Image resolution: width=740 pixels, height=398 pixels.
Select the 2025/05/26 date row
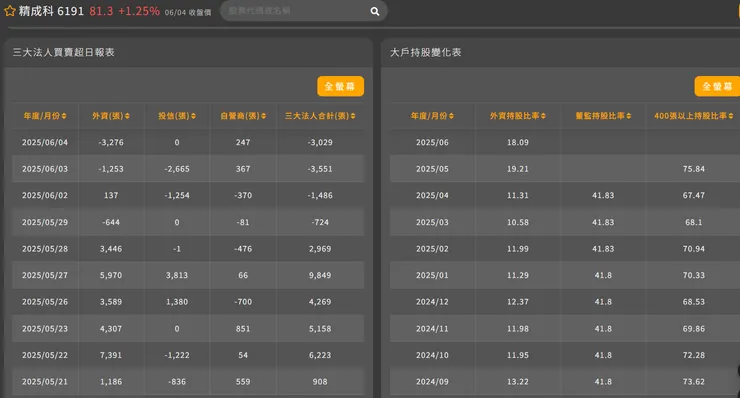coord(188,302)
